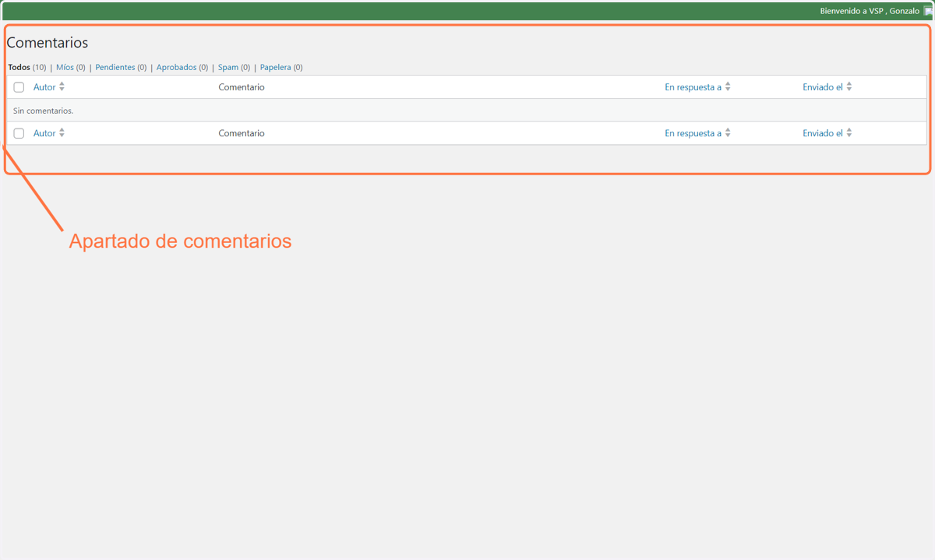Click the user avatar icon beside Gonzalo
The height and width of the screenshot is (560, 935).
(x=927, y=12)
